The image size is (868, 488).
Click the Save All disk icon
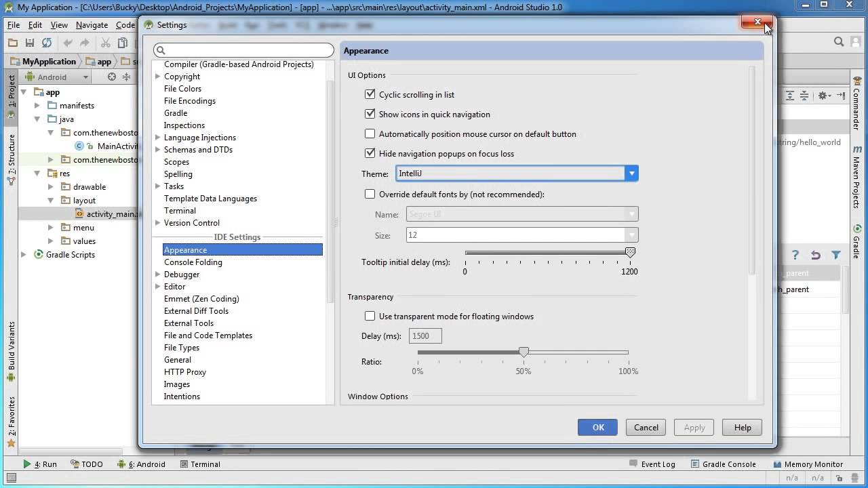(30, 43)
